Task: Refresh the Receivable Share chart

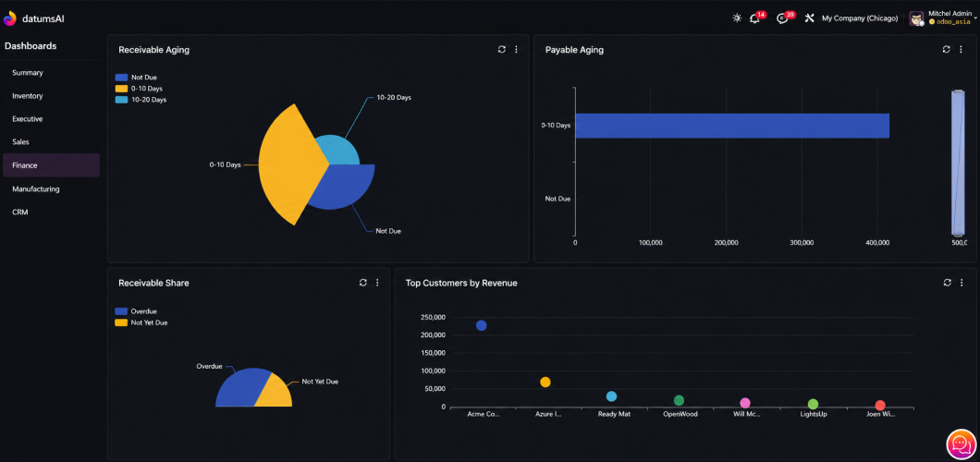Action: (363, 283)
